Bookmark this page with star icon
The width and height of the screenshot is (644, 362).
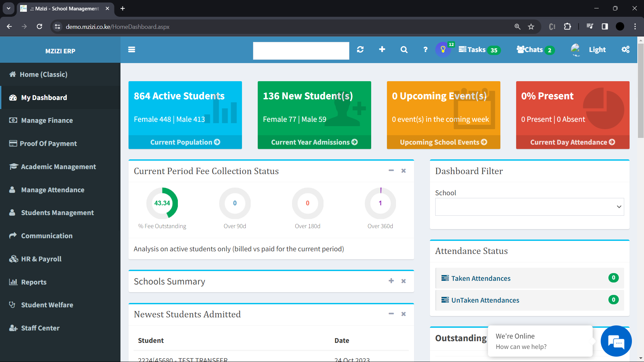531,27
